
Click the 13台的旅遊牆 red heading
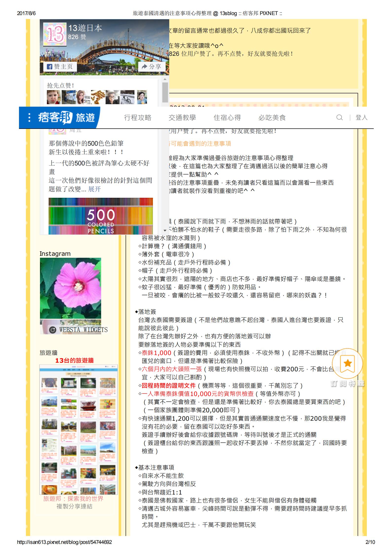(x=74, y=360)
